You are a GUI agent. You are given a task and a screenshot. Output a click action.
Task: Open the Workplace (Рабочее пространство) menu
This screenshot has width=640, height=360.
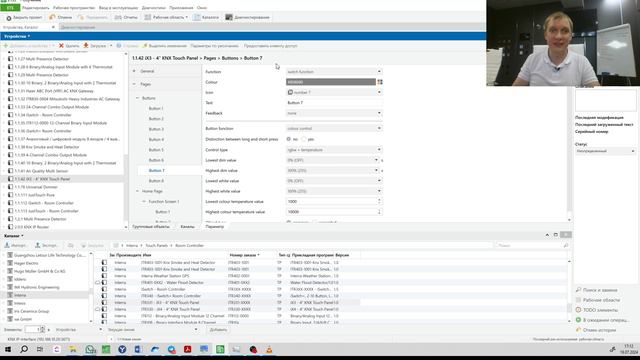click(74, 8)
